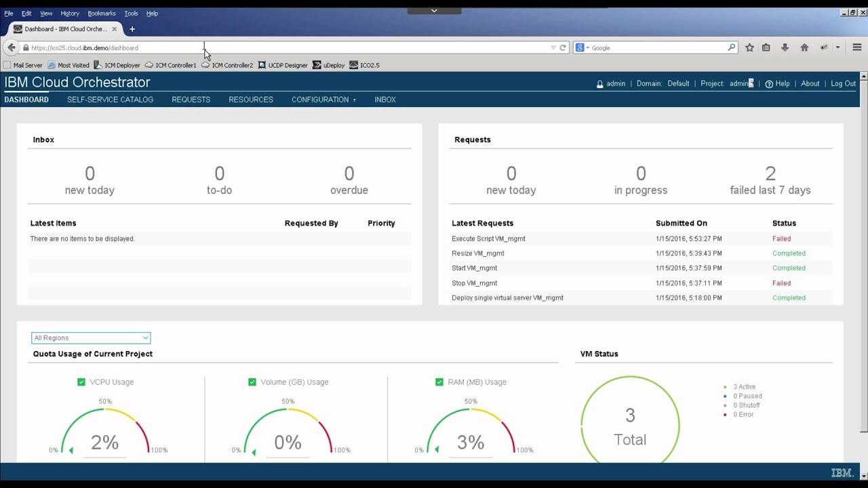The width and height of the screenshot is (868, 488).
Task: Open the uDeploy bookmark
Action: [x=329, y=65]
